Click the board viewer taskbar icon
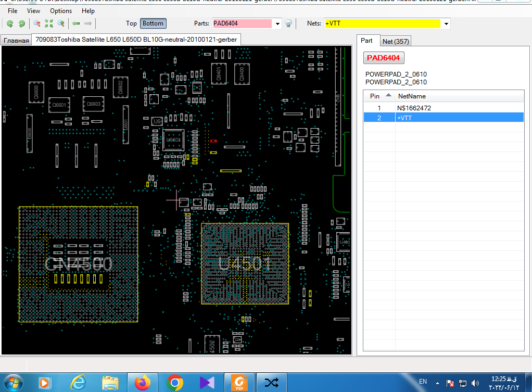532x392 pixels. pyautogui.click(x=272, y=383)
